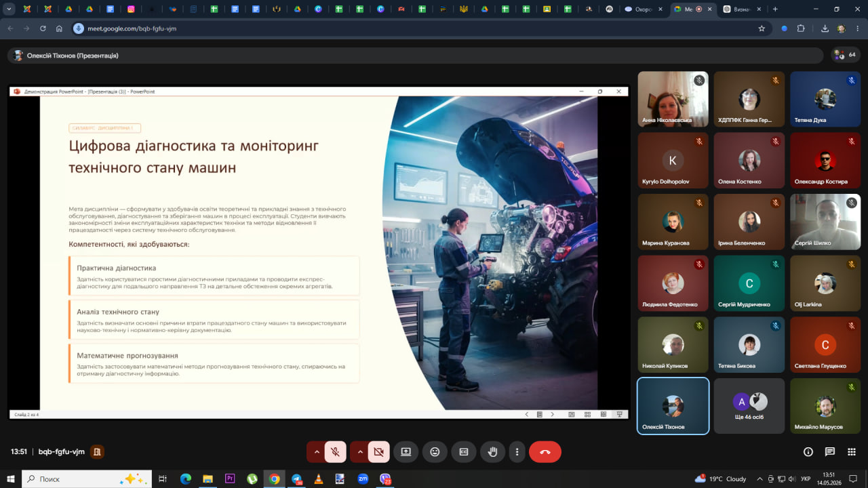
Task: Toggle closed captions in Meet
Action: [464, 451]
